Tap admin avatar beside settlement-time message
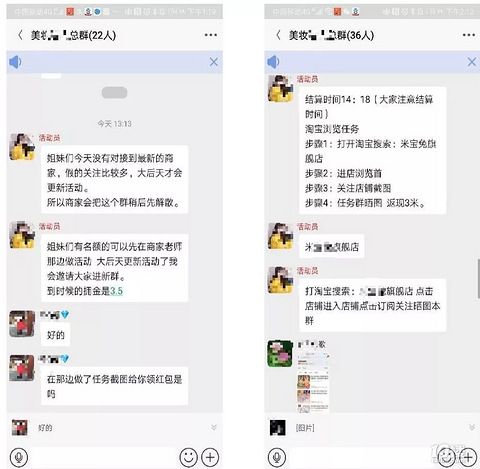 click(281, 88)
